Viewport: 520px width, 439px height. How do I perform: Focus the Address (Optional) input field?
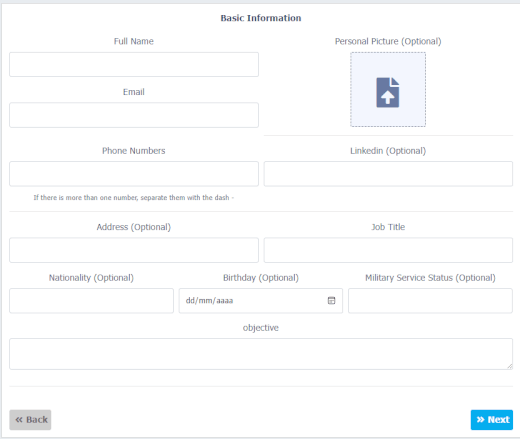134,250
